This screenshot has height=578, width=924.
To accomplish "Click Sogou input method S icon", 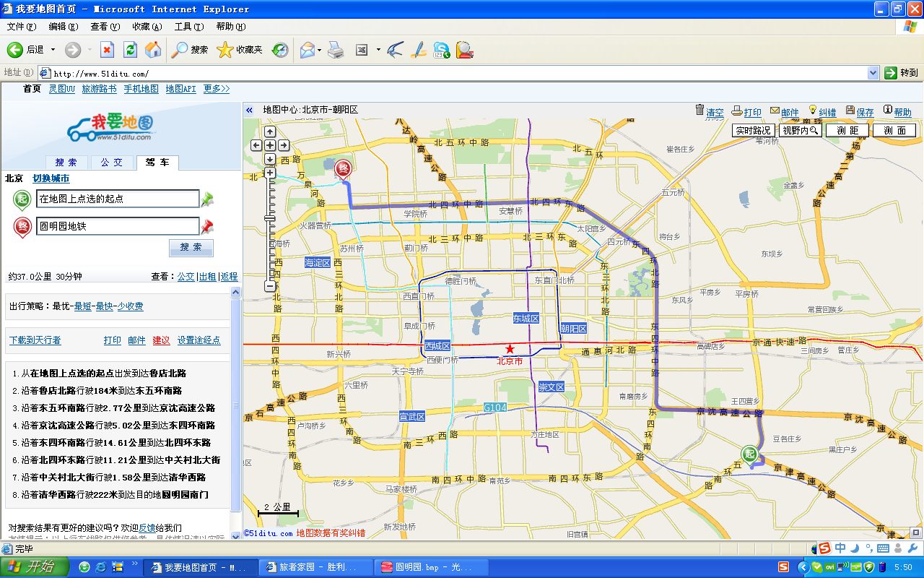I will click(x=824, y=548).
